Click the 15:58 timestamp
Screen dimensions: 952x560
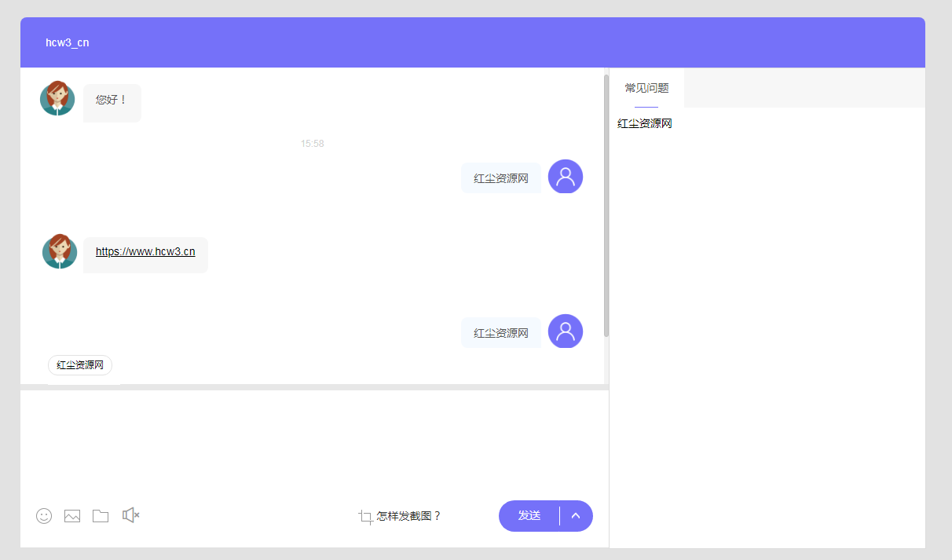click(x=313, y=144)
